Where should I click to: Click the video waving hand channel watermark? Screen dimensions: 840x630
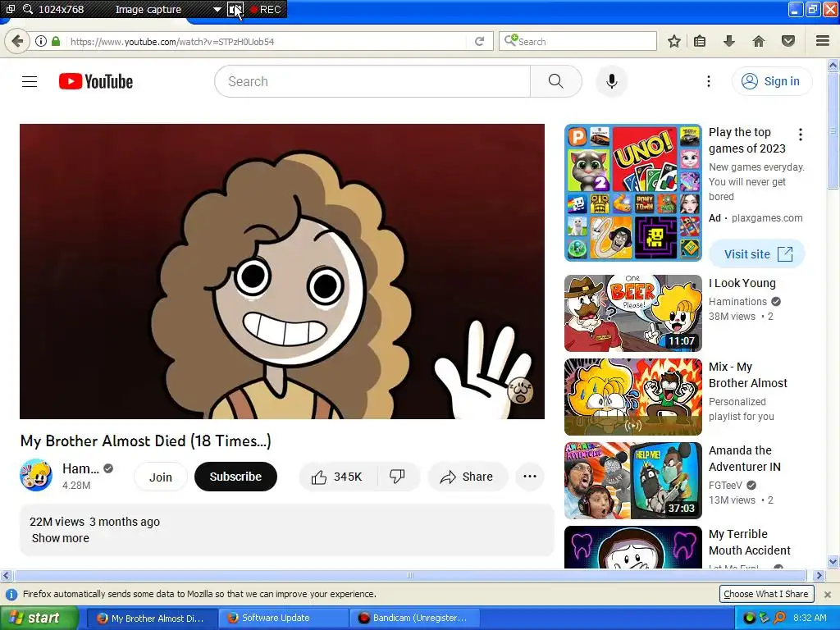[519, 390]
